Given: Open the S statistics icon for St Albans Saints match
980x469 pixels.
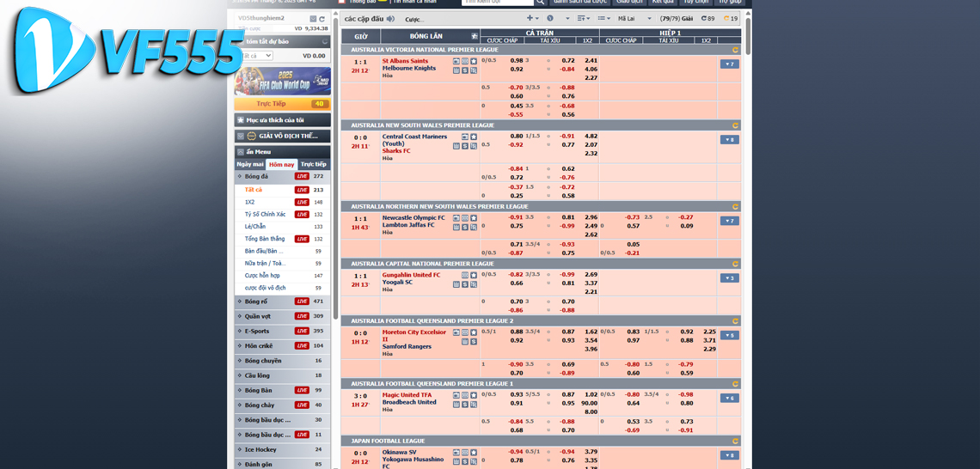Looking at the screenshot, I should [x=465, y=70].
